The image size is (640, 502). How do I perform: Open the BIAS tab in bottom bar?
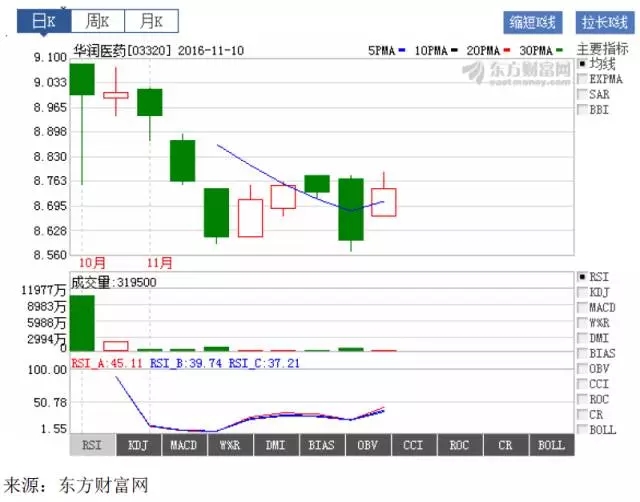[x=322, y=445]
